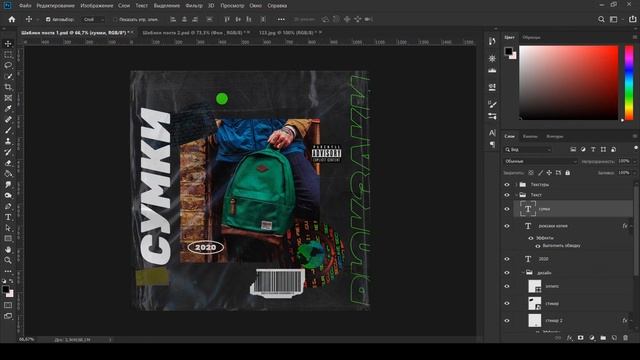Open the fill 100% dropdown arrow
The height and width of the screenshot is (360, 640).
tap(635, 173)
